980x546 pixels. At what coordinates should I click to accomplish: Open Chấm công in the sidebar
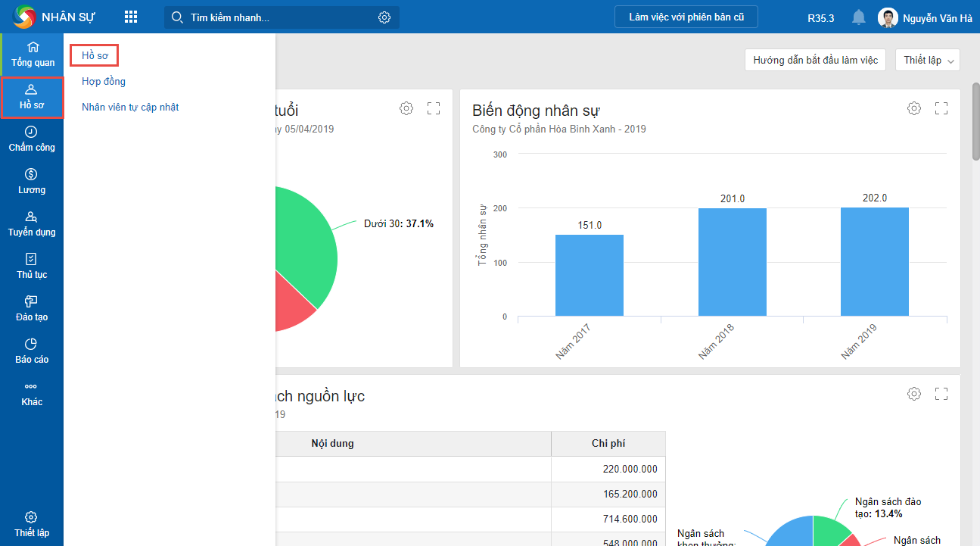tap(32, 139)
